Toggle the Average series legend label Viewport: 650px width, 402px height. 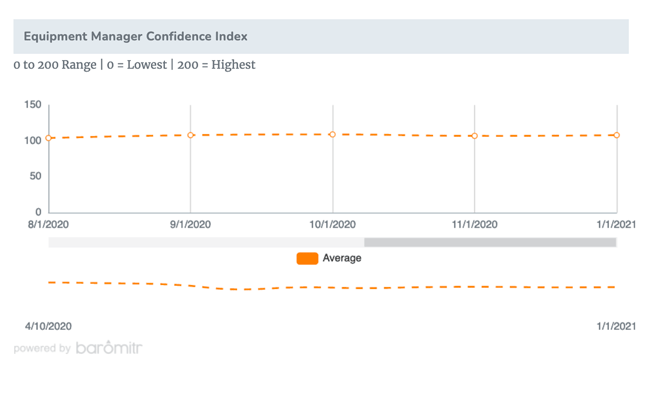pos(342,258)
